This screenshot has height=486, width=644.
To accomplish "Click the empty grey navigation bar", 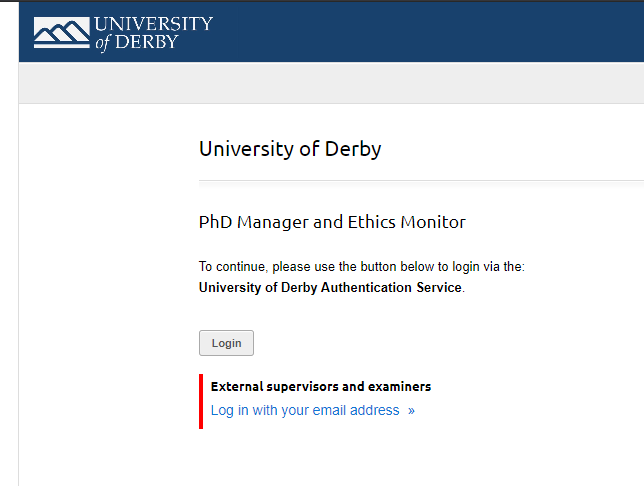I will pos(331,83).
